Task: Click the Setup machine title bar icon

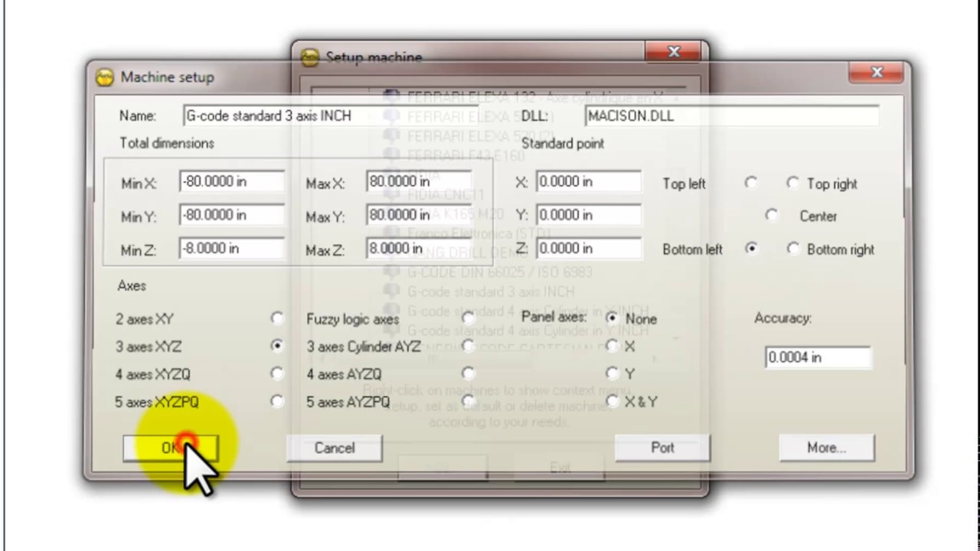Action: click(309, 57)
